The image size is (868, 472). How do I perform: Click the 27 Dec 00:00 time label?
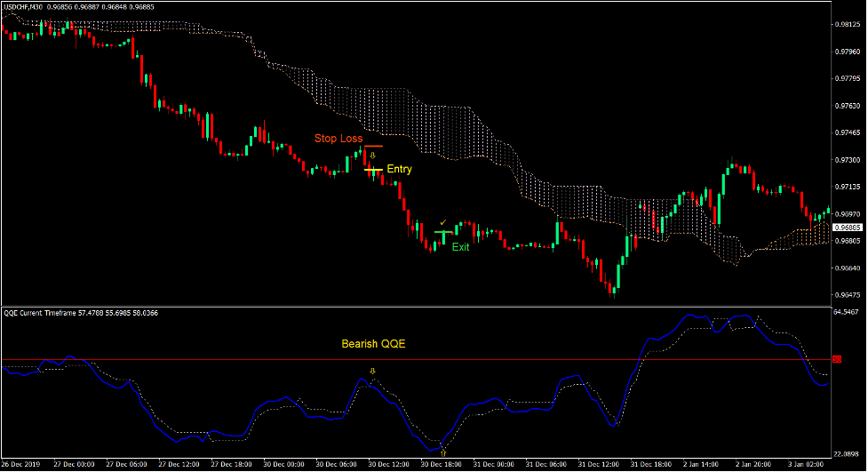(74, 464)
